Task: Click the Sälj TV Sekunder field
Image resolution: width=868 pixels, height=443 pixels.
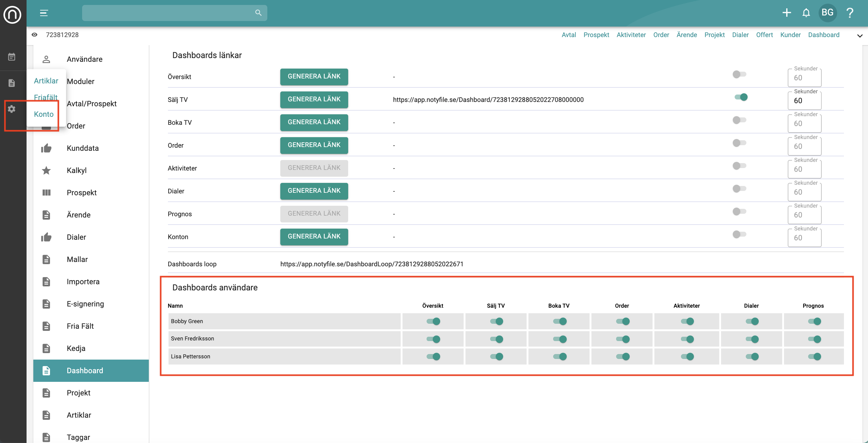Action: 804,100
